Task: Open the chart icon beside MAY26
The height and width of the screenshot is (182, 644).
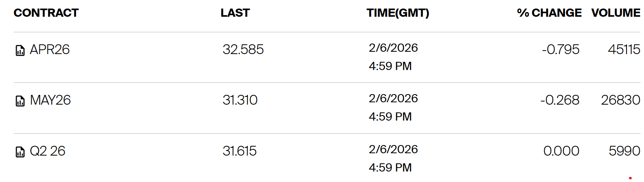Action: point(20,101)
